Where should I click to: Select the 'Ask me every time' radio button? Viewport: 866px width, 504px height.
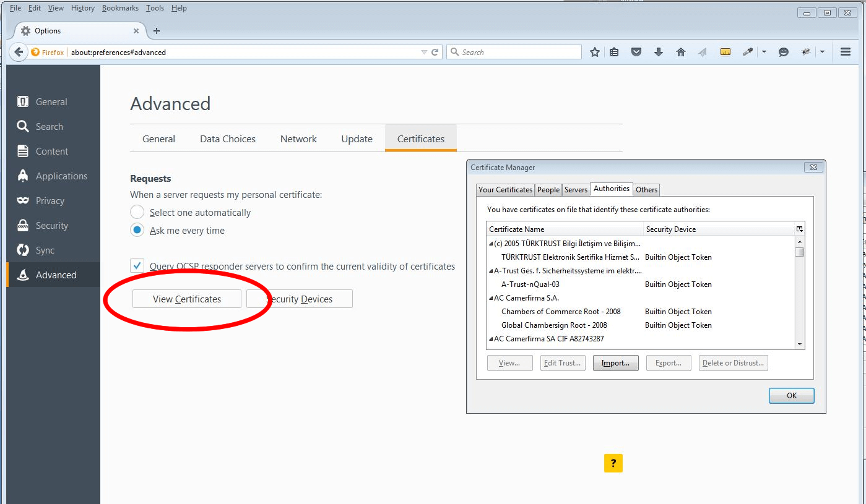(x=137, y=230)
